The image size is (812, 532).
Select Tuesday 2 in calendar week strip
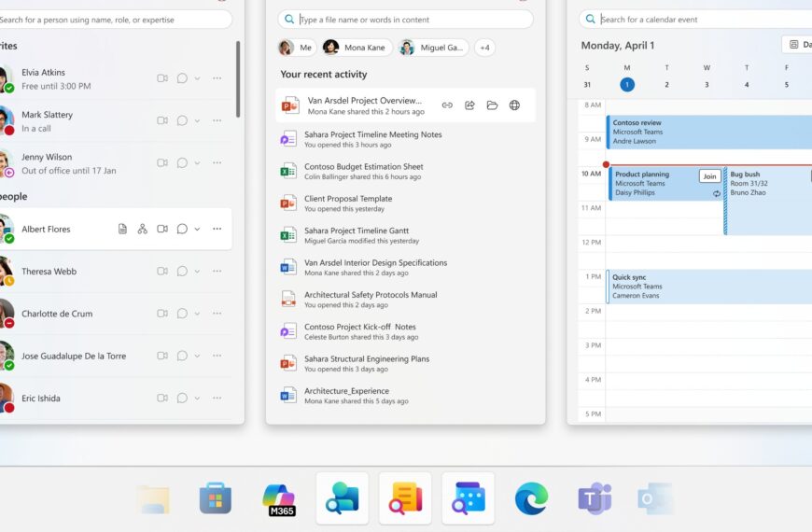coord(666,84)
